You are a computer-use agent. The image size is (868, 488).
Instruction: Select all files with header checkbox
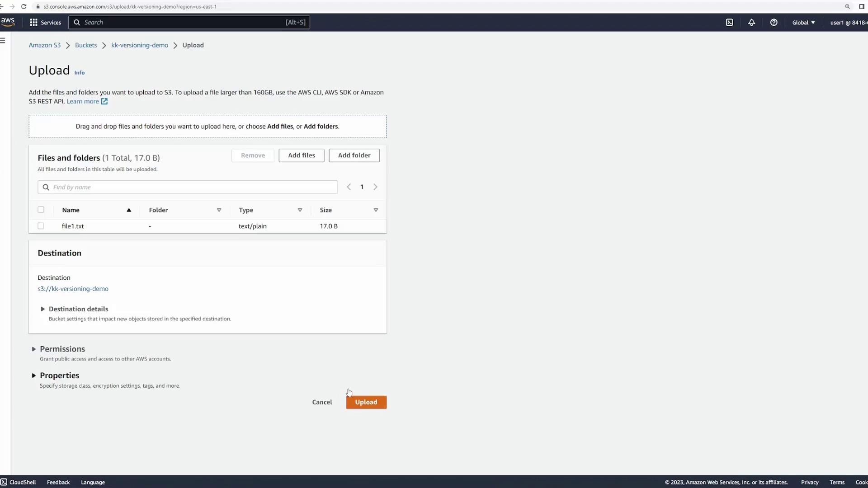click(41, 210)
